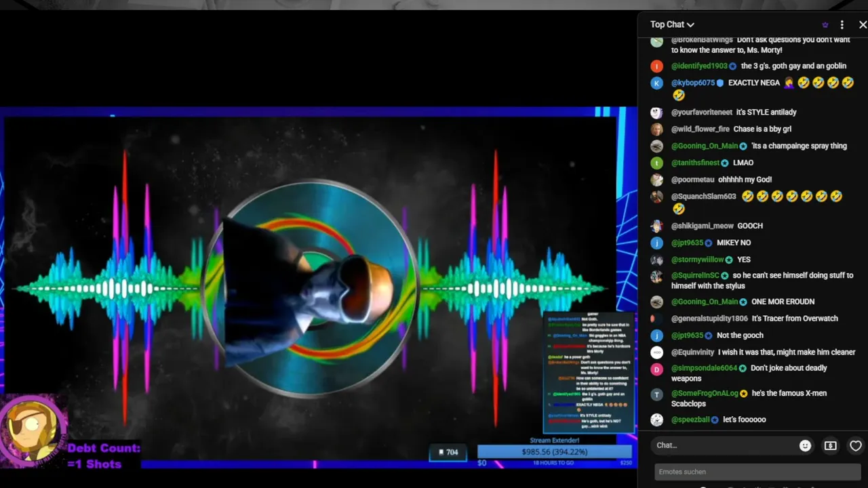Click the 'LMAO' chat message
The width and height of the screenshot is (868, 488).
pyautogui.click(x=743, y=163)
